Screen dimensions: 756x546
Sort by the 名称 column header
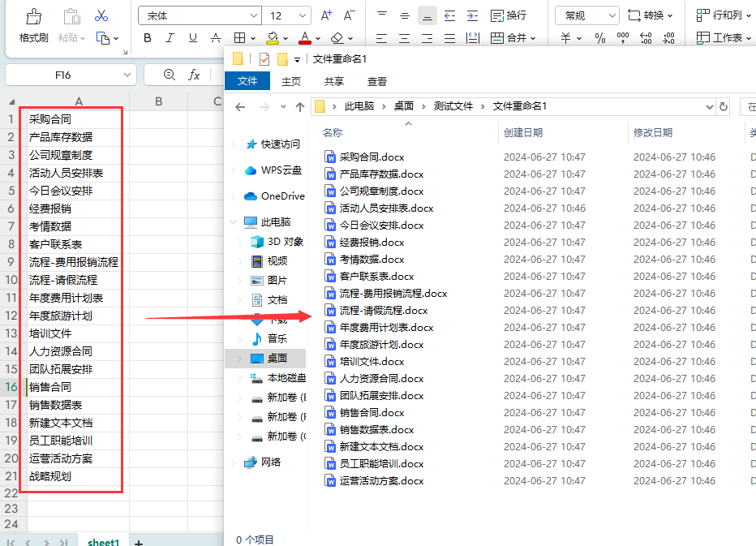click(x=333, y=132)
